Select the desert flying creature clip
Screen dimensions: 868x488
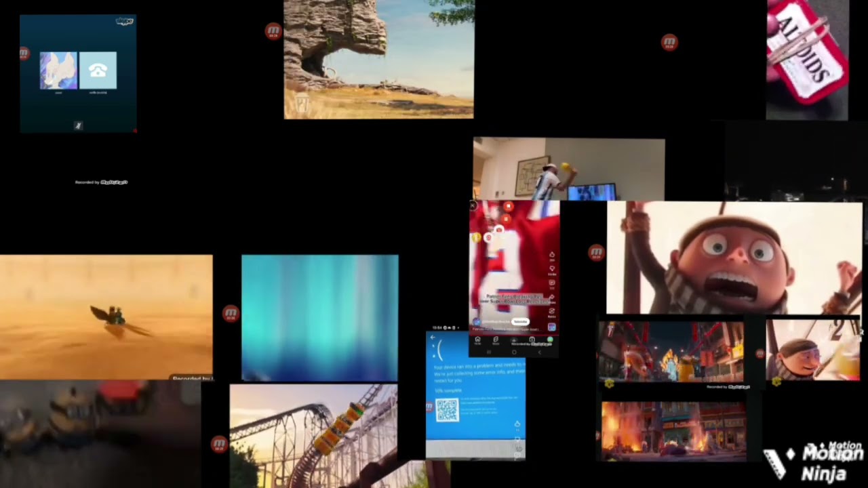point(106,317)
